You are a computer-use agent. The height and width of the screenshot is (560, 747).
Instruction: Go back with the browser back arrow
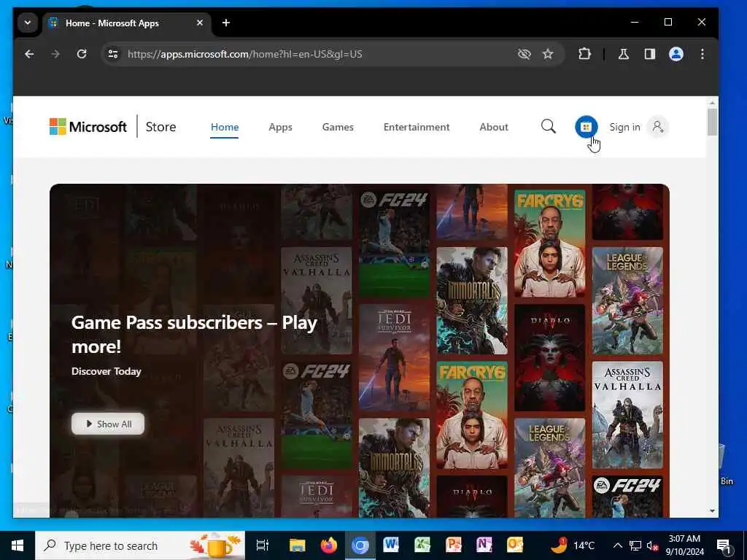pyautogui.click(x=29, y=54)
